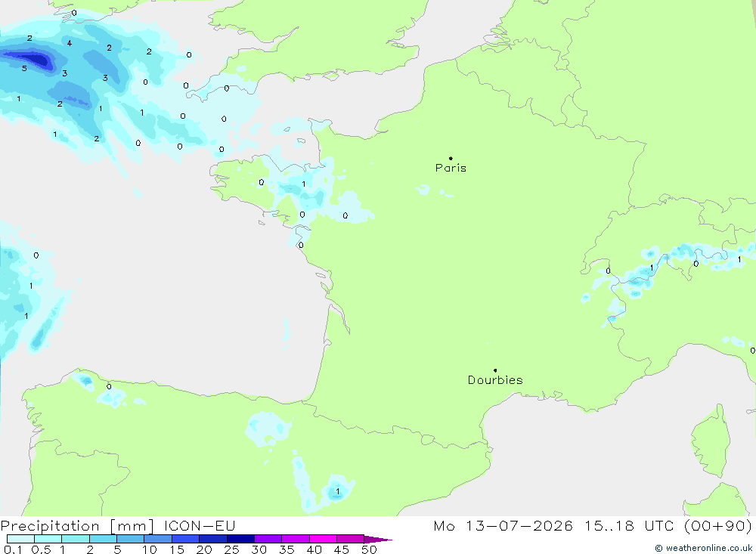Click the Dourbies location dot marker
756x554 pixels.
click(x=495, y=370)
